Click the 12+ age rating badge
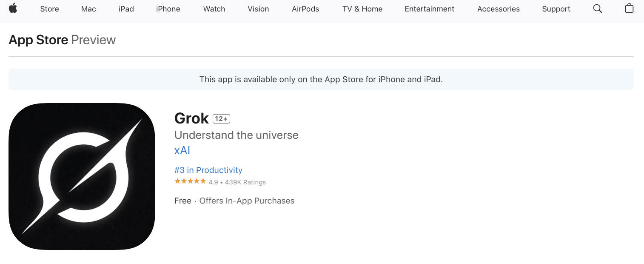Image resolution: width=644 pixels, height=264 pixels. 221,119
